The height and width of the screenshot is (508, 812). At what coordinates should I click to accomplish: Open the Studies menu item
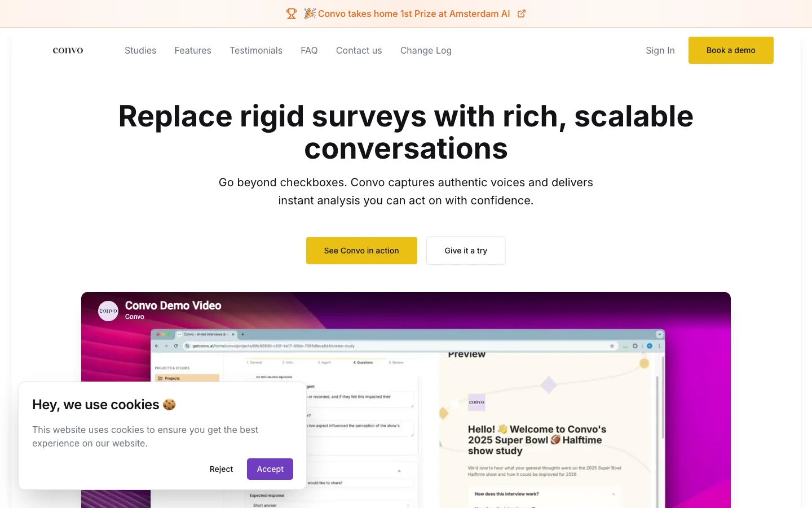click(x=140, y=50)
